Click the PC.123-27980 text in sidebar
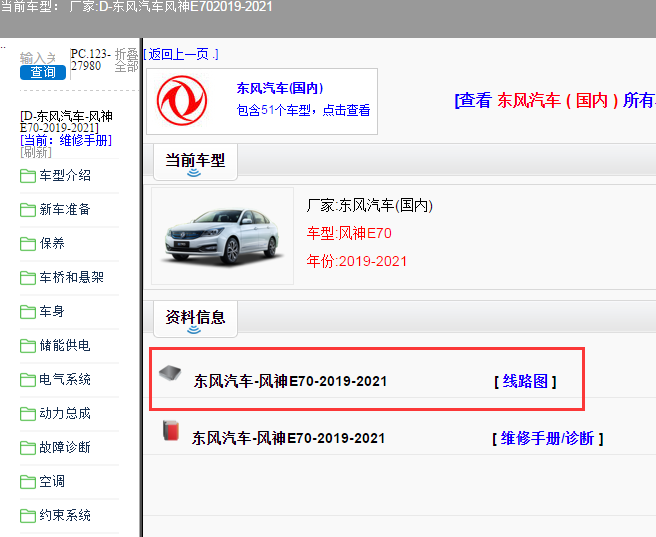 click(90, 60)
